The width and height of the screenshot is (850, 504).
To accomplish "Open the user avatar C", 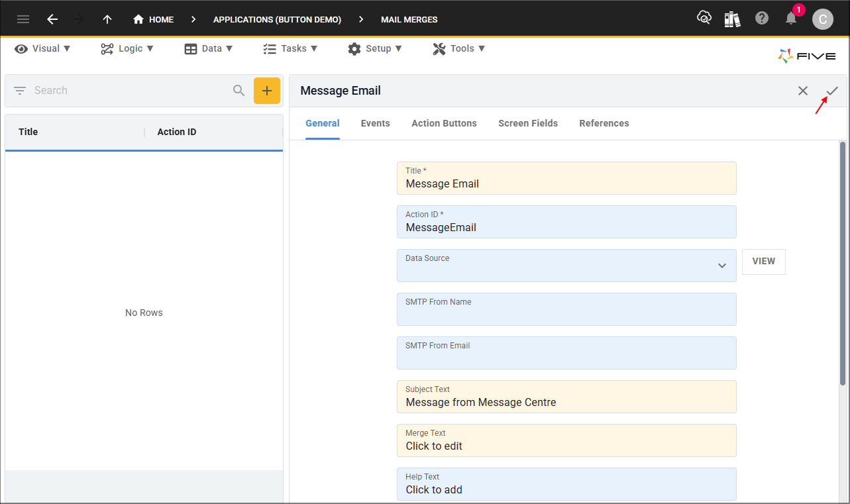I will click(x=823, y=19).
